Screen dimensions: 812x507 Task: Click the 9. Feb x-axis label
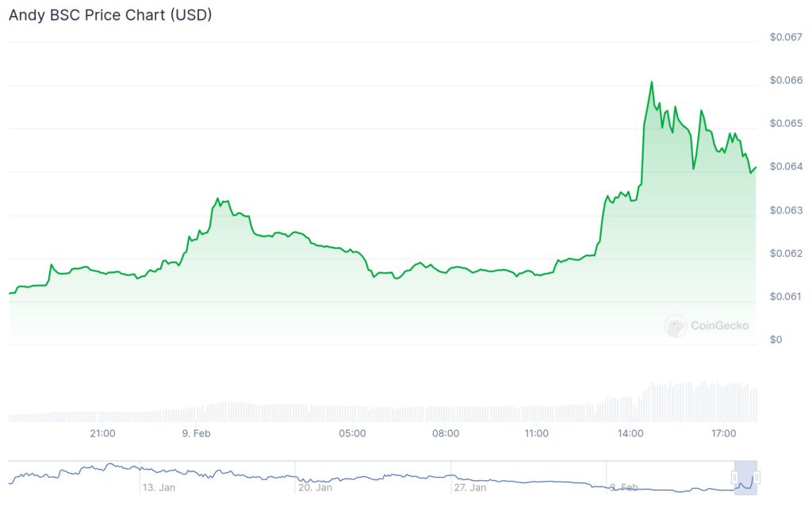tap(196, 433)
